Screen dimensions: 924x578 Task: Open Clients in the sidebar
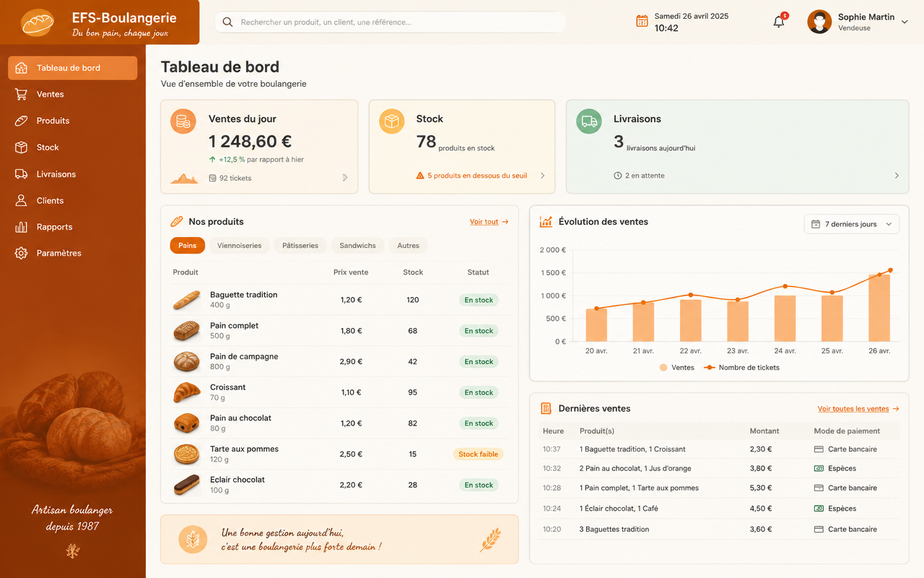[x=72, y=200]
